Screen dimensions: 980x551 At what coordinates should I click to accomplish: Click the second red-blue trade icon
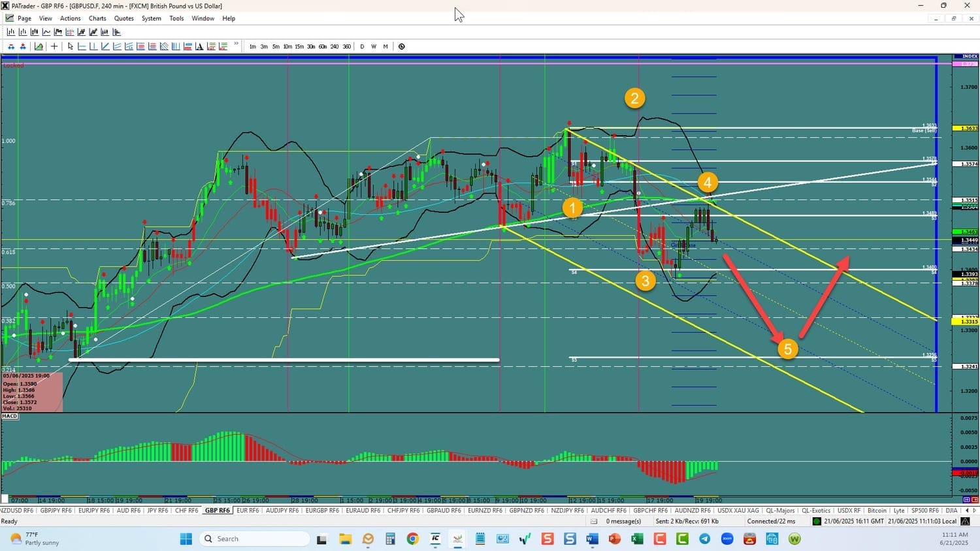click(x=23, y=46)
